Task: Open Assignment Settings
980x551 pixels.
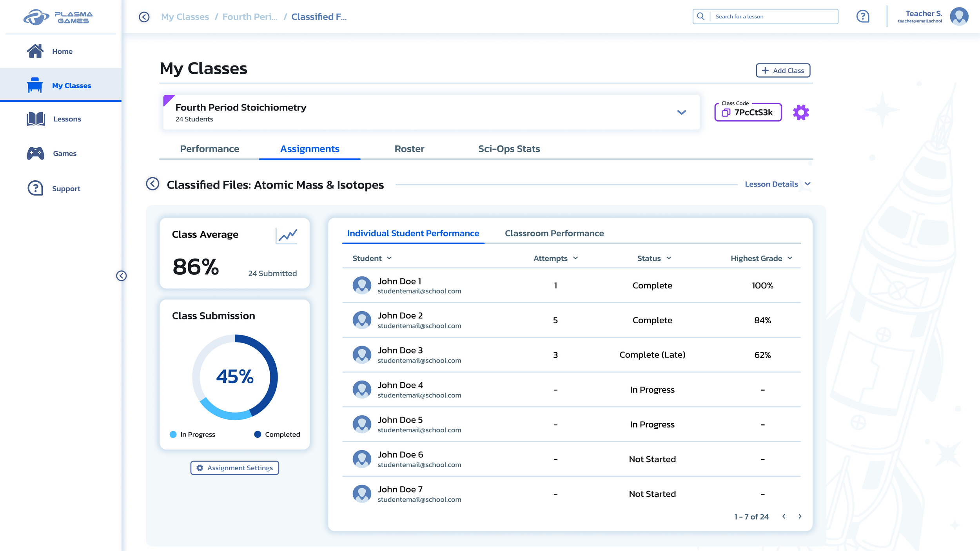Action: (234, 468)
